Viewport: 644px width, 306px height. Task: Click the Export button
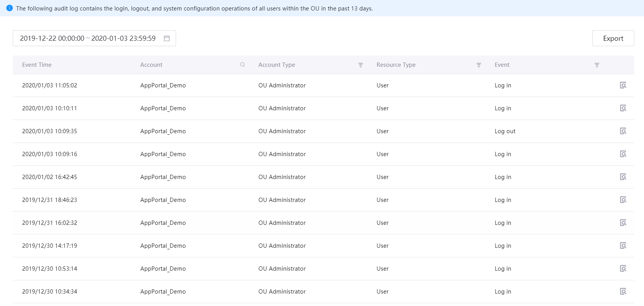(x=613, y=38)
